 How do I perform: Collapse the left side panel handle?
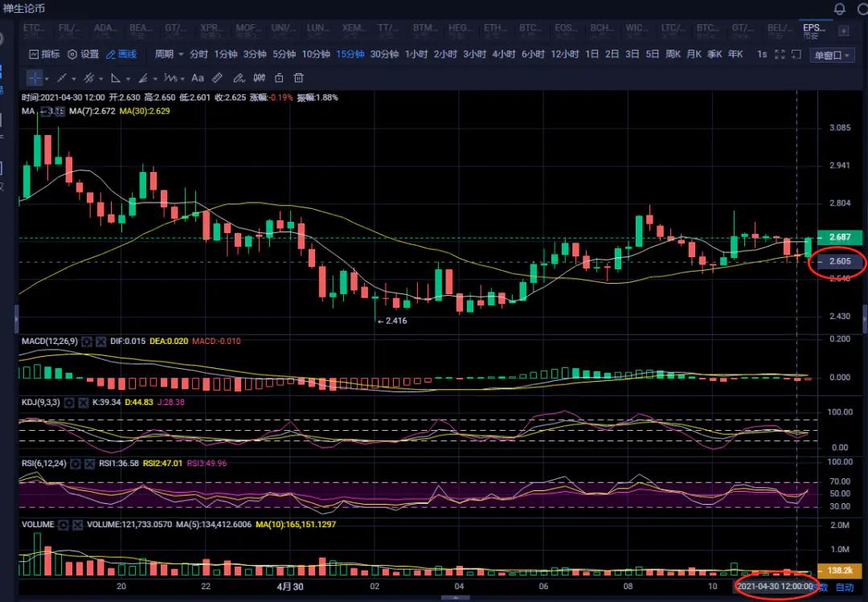(16, 319)
